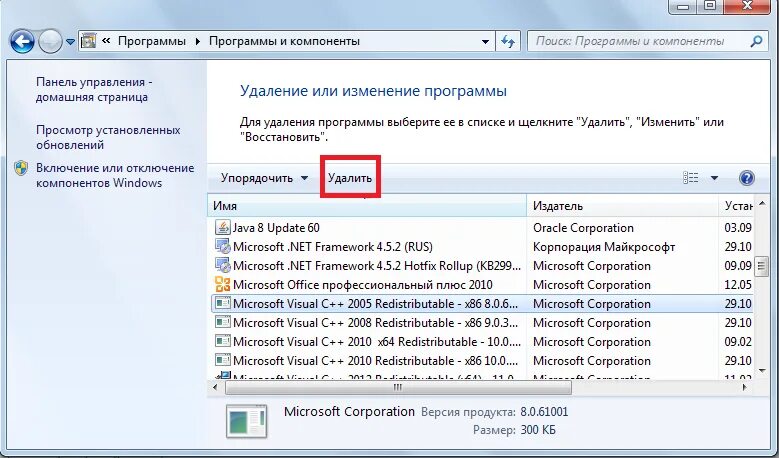Click the .NET Framework Hotfix Rollup icon
The height and width of the screenshot is (458, 779).
(x=223, y=265)
